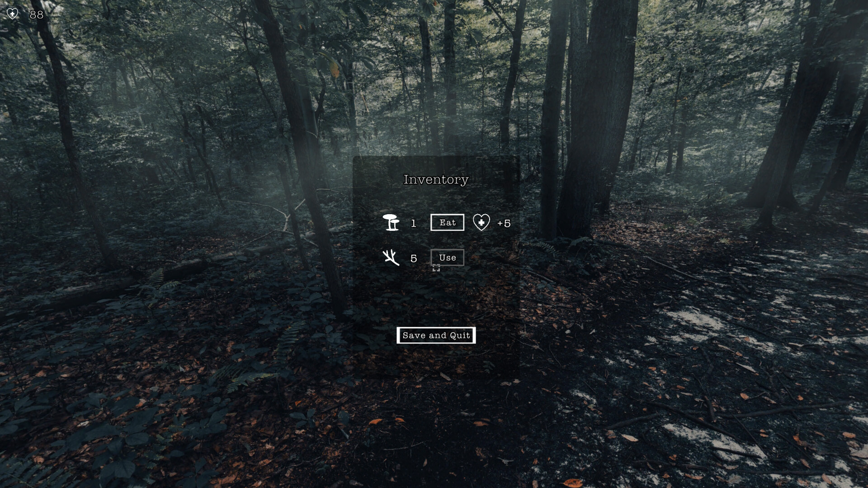Click the +5 health bonus label
This screenshot has height=488, width=868.
503,222
